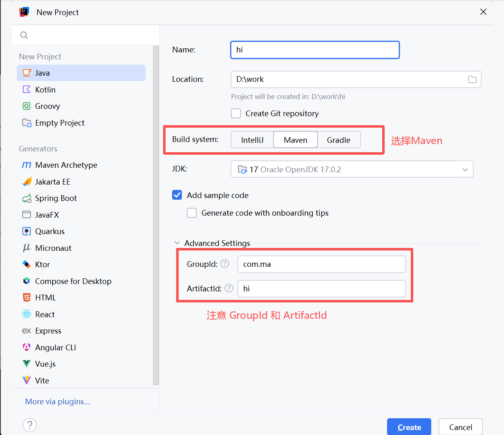Click the search magnifier icon
The width and height of the screenshot is (504, 435).
(x=24, y=35)
